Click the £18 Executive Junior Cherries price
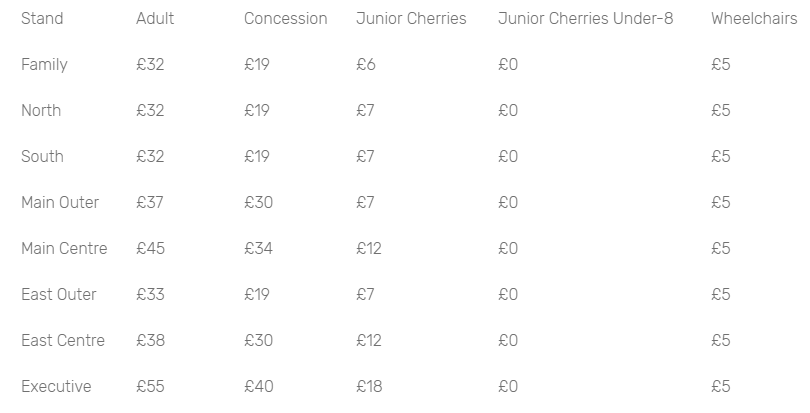This screenshot has height=413, width=810. click(x=369, y=387)
